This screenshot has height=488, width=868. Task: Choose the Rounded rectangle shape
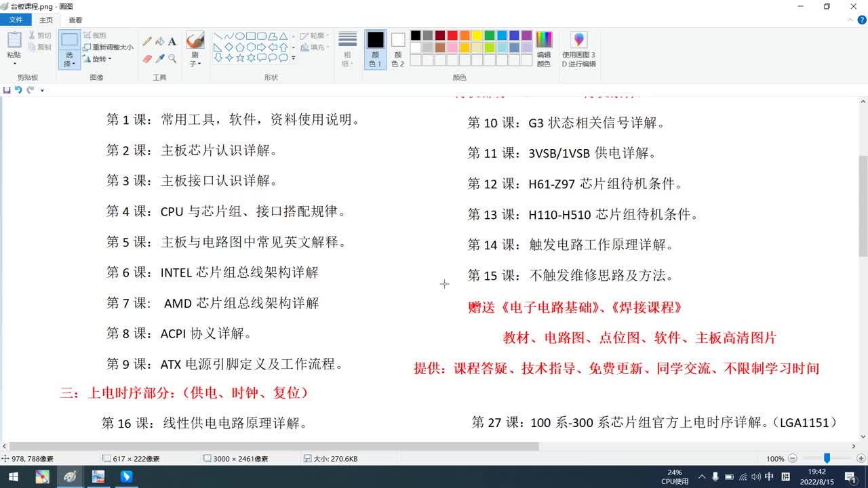click(x=261, y=36)
